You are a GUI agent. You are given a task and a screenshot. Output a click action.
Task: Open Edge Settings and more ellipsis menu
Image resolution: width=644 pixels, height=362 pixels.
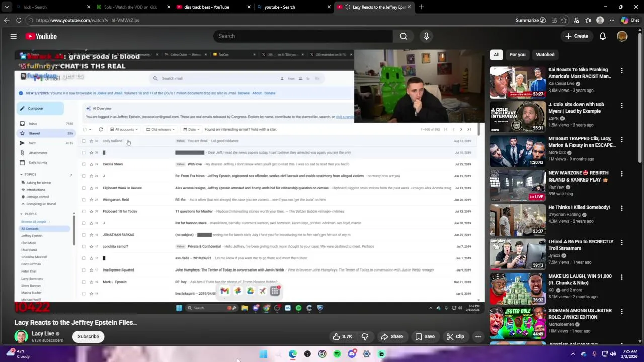click(x=612, y=20)
